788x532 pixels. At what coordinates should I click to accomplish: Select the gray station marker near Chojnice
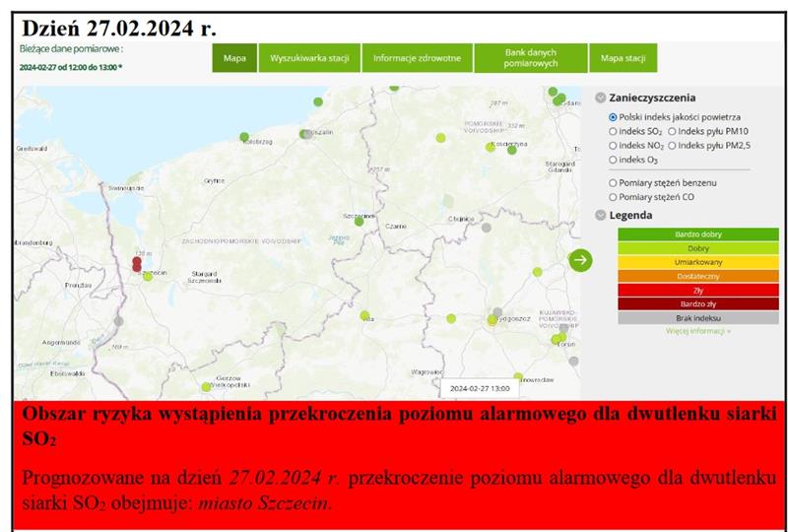[x=486, y=228]
